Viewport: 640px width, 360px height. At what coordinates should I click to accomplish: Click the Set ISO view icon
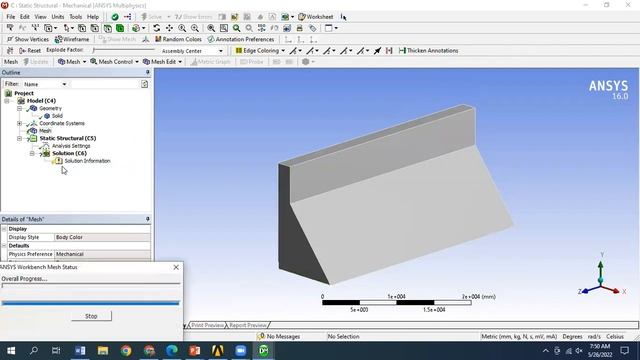coord(262,28)
